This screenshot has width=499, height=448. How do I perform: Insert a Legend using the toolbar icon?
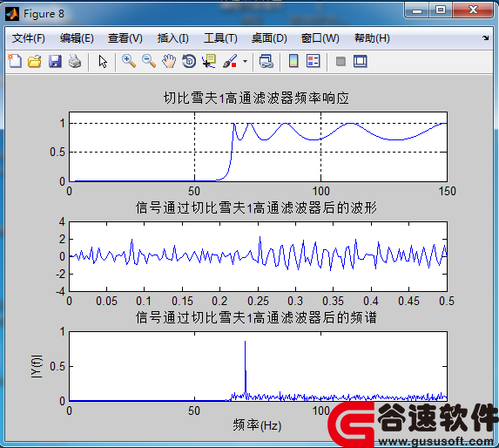click(314, 61)
